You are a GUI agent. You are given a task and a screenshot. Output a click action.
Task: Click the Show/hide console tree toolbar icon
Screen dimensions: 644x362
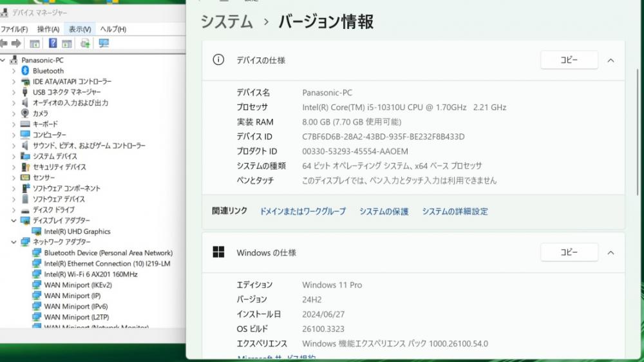tap(35, 43)
